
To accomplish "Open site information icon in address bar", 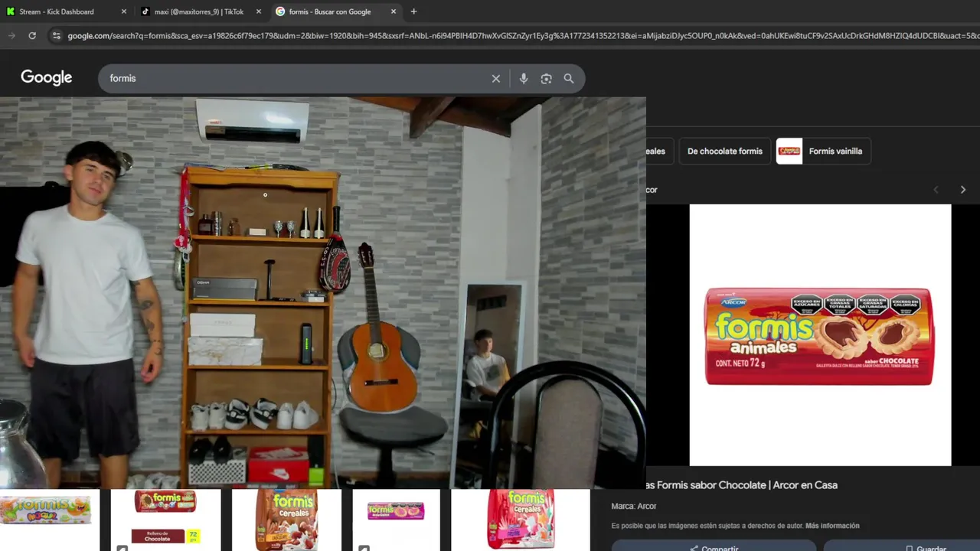I will click(56, 35).
